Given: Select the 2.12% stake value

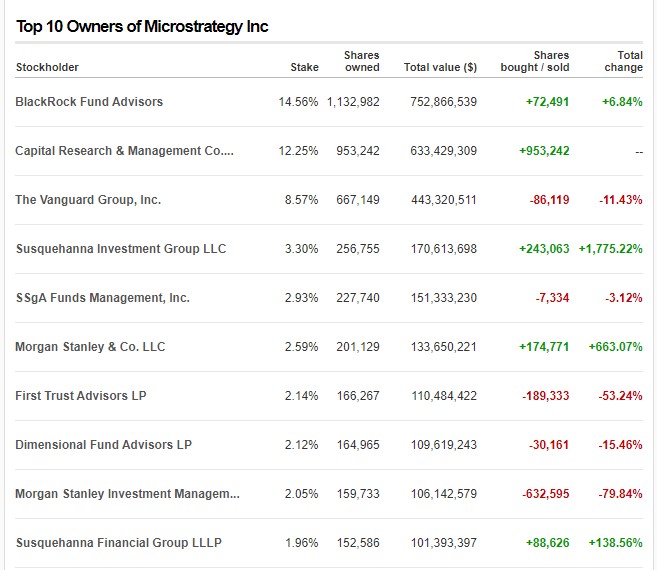Looking at the screenshot, I should point(301,445).
